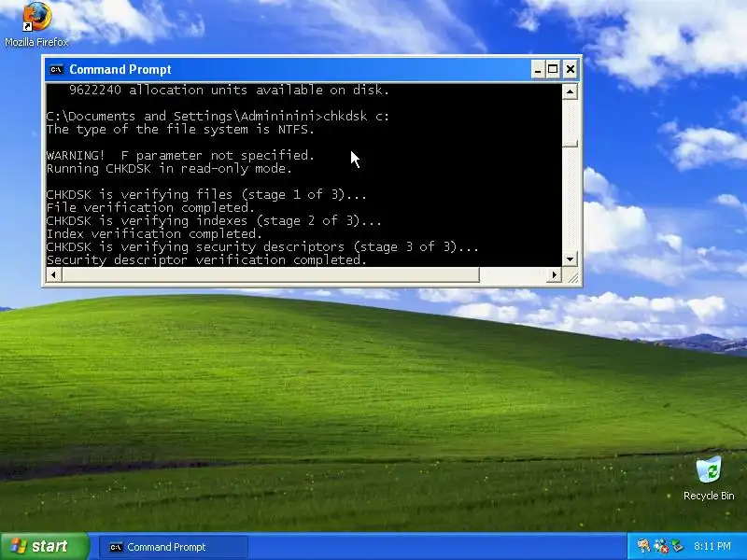This screenshot has height=560, width=747.
Task: Click the horizontal scrollbar right arrow
Action: pos(554,274)
